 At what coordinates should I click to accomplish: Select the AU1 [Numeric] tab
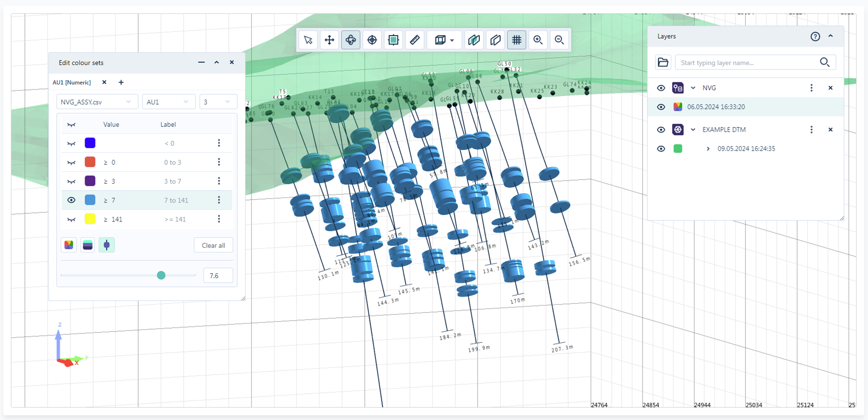(71, 82)
